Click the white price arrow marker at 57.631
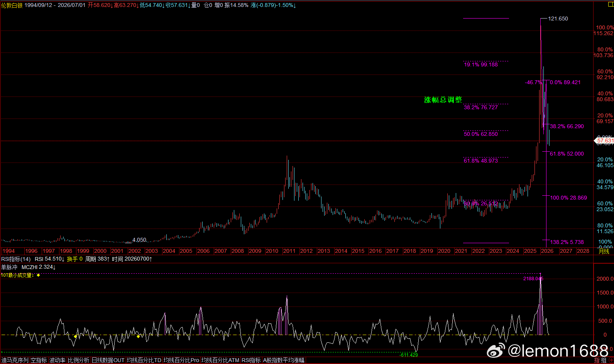 [x=595, y=141]
